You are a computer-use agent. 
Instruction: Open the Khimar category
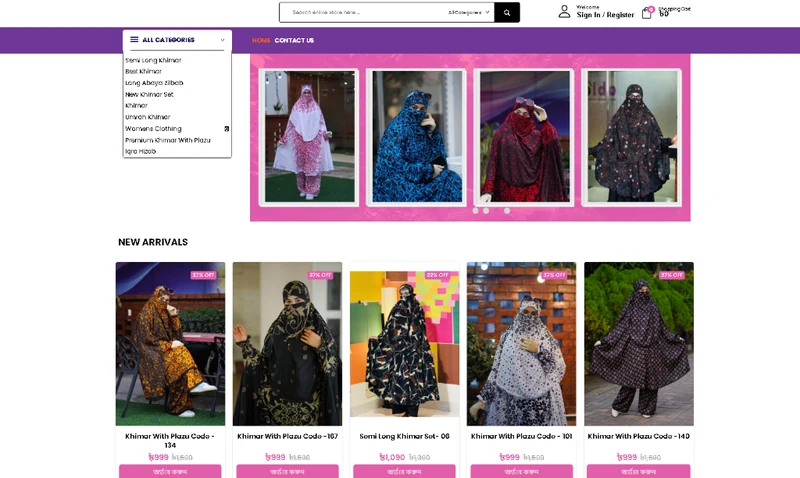(x=136, y=106)
